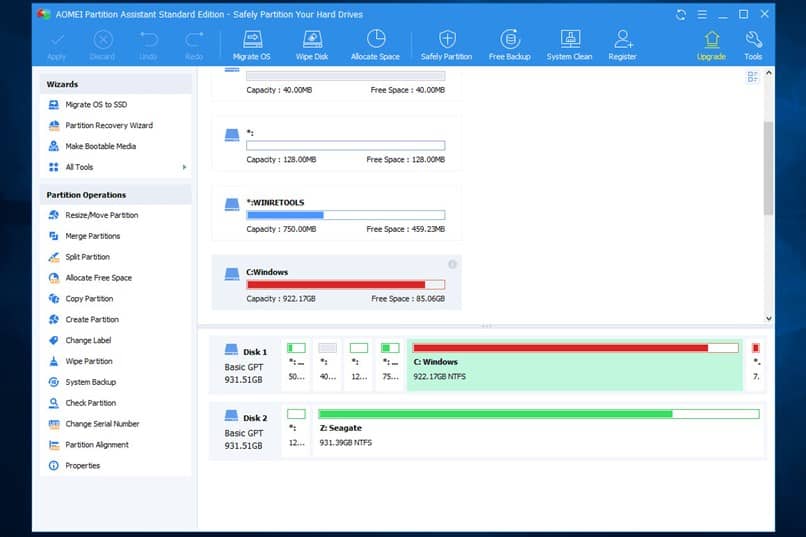The width and height of the screenshot is (806, 537).
Task: Open Allocate Space in toolbar
Action: click(x=375, y=45)
